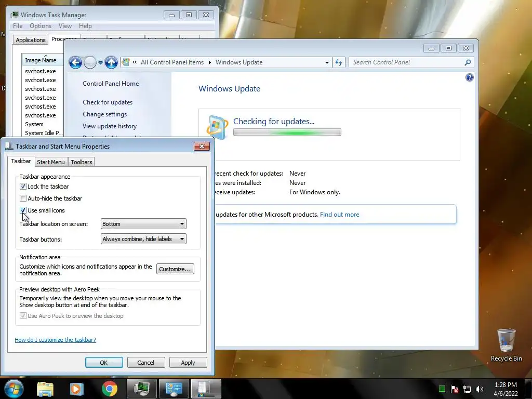Click Apply in Taskbar Properties
This screenshot has width=532, height=399.
point(188,362)
